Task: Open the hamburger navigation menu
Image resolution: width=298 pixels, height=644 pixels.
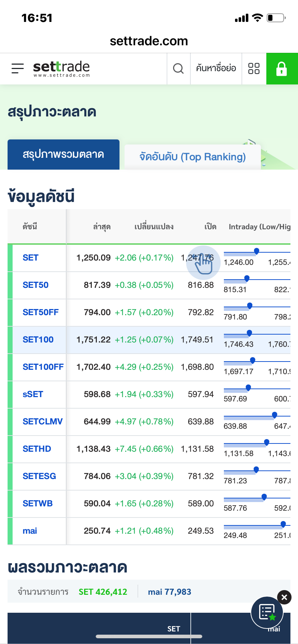Action: pyautogui.click(x=17, y=68)
